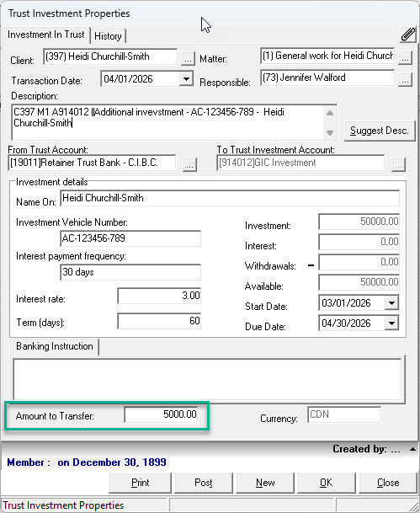Browse clients with the Client ellipsis button
The width and height of the screenshot is (420, 513).
[188, 59]
